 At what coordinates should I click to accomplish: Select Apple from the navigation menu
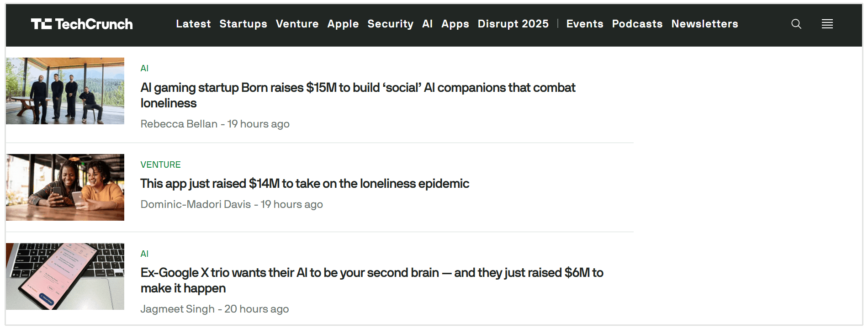(x=343, y=24)
